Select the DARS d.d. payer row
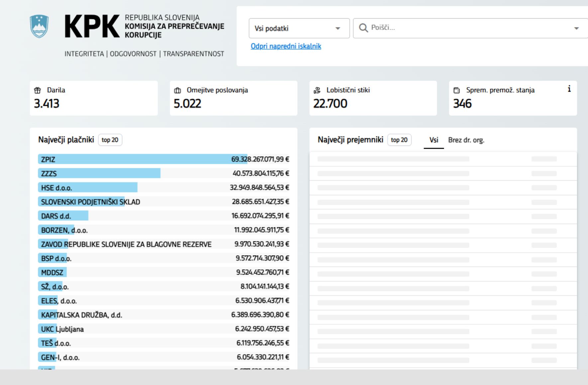Screen dimensions: 588x385 163,216
